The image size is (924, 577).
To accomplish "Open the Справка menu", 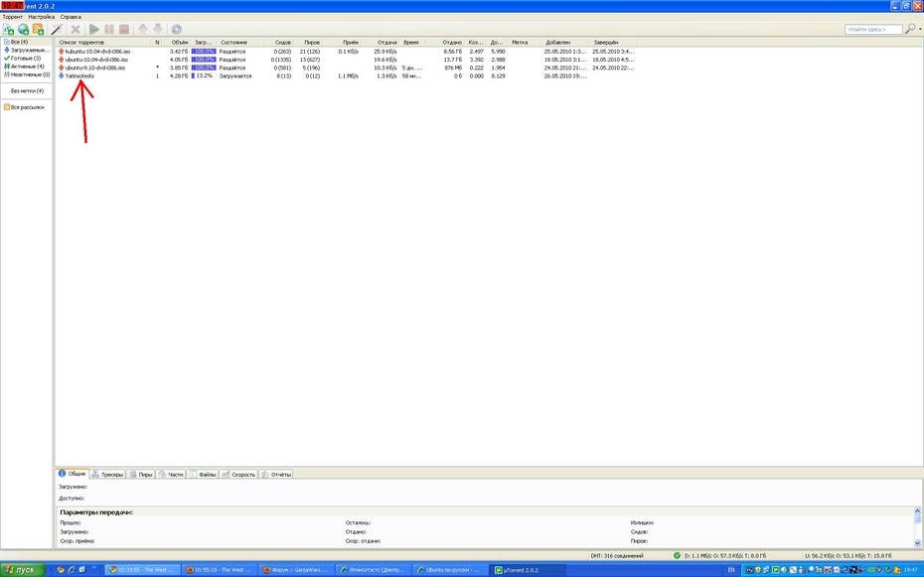I will 71,17.
